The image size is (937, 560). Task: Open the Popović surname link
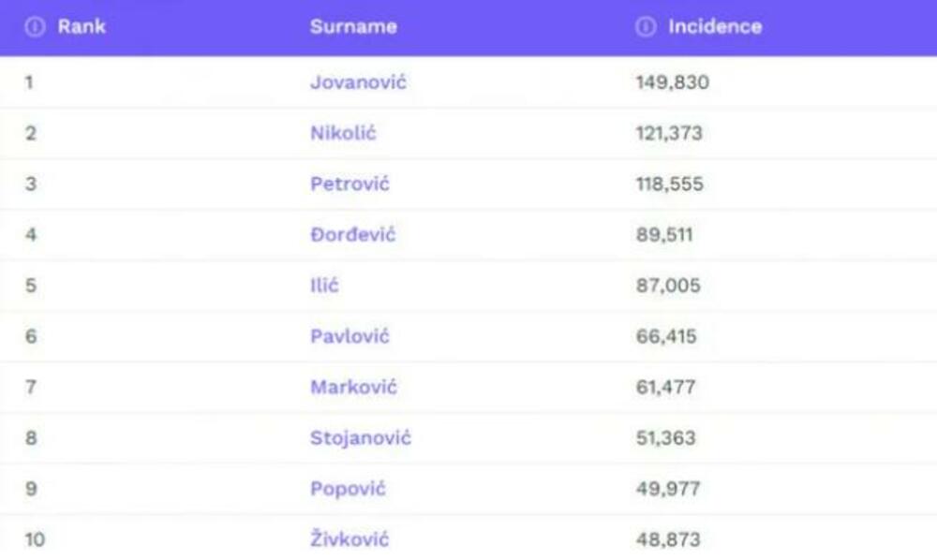tap(348, 489)
